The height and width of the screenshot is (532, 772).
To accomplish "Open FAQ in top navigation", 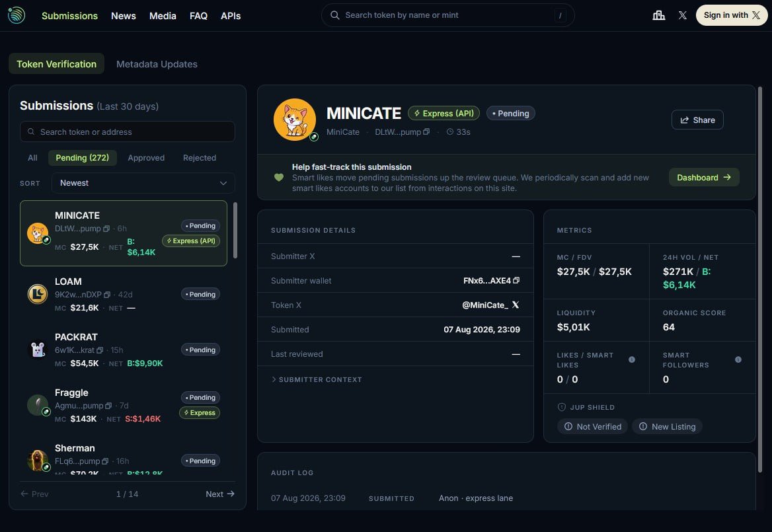I will tap(198, 16).
